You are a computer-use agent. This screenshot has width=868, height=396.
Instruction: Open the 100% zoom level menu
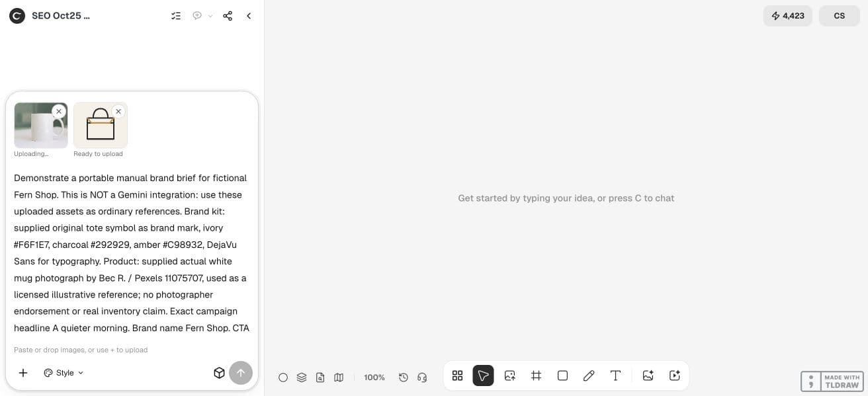point(374,377)
